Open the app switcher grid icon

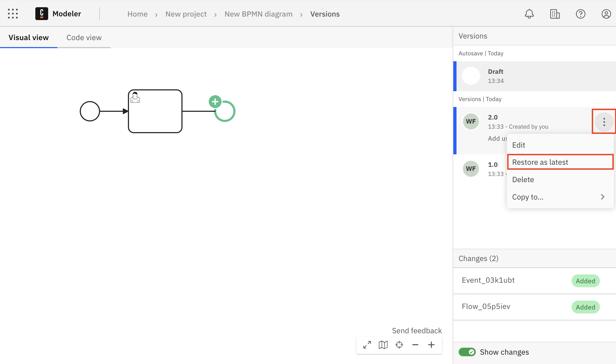pyautogui.click(x=13, y=14)
